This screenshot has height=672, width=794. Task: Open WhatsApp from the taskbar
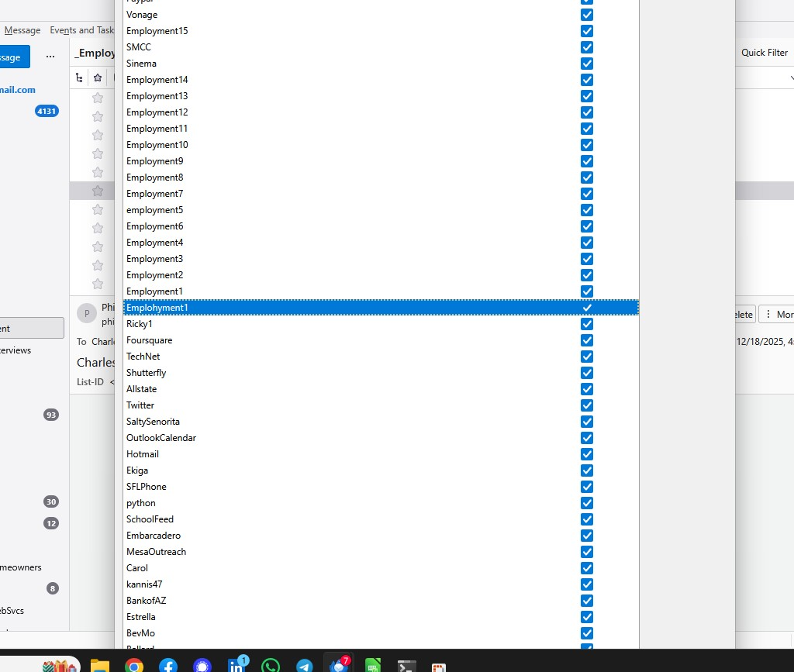pyautogui.click(x=271, y=666)
